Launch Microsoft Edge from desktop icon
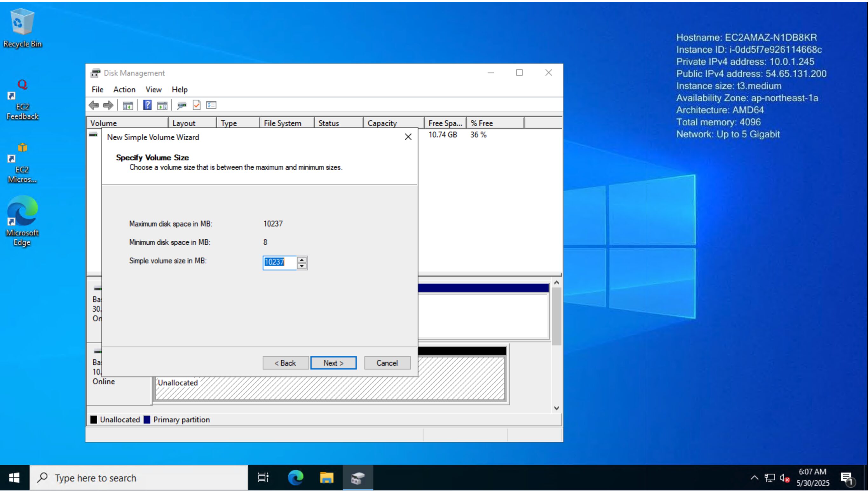The height and width of the screenshot is (491, 868). (x=23, y=221)
